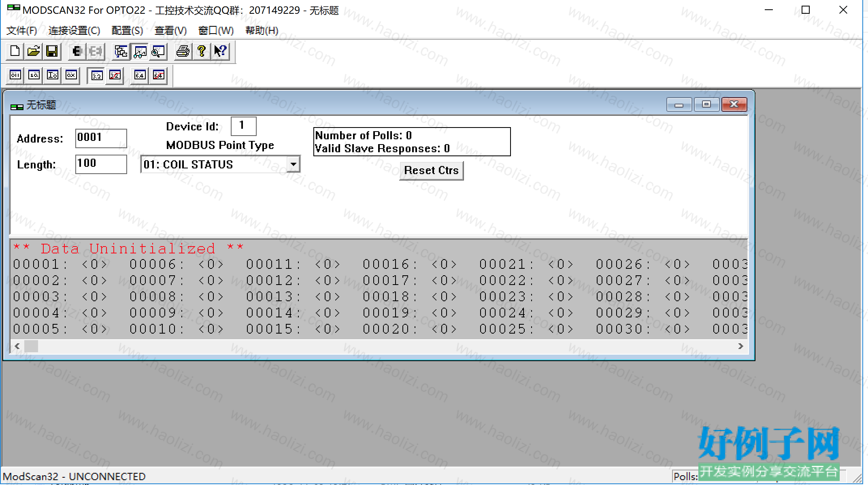868x485 pixels.
Task: Click into the Address input field
Action: click(101, 138)
